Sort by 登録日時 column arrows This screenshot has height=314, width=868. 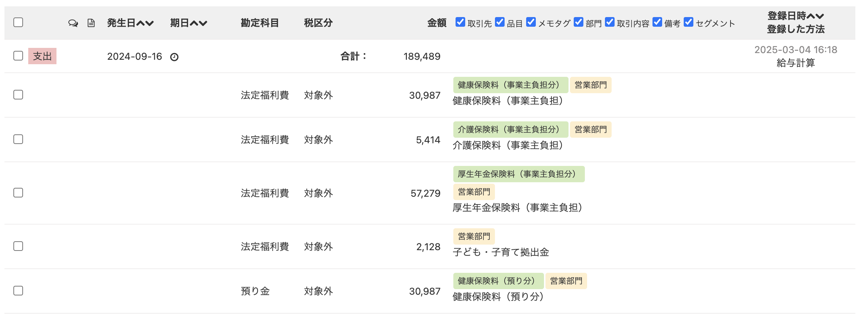[816, 16]
